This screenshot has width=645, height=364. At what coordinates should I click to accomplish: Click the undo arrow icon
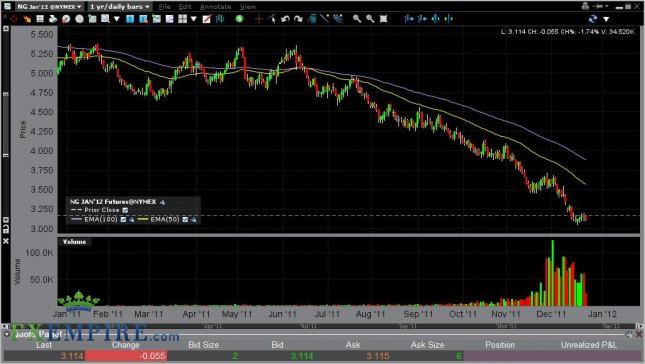285,19
